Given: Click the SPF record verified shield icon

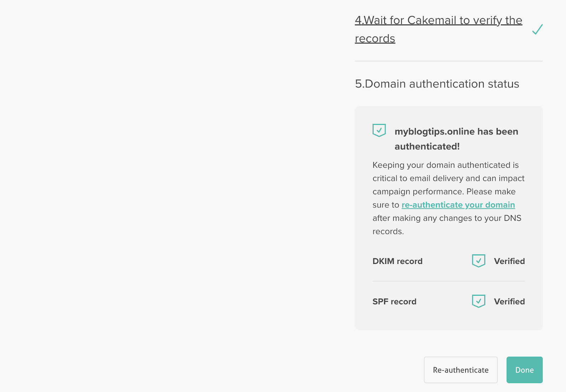Looking at the screenshot, I should pyautogui.click(x=478, y=301).
